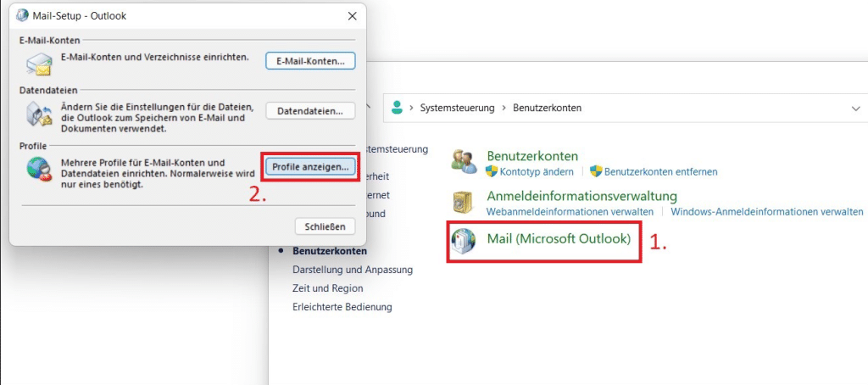Click the E-Mail-Konten envelope icon
868x385 pixels.
point(39,62)
